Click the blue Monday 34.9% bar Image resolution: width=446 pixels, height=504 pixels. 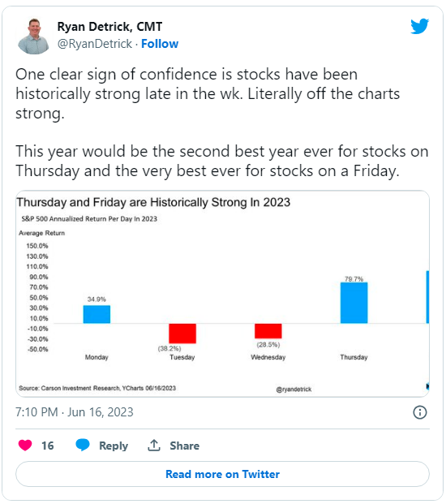click(x=96, y=314)
